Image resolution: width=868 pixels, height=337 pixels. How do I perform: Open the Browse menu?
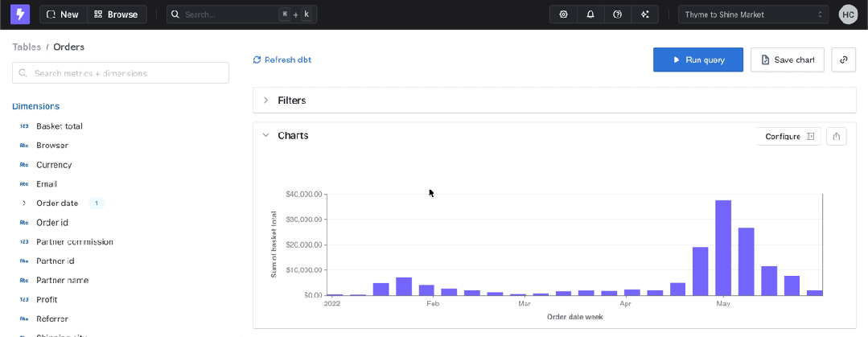(x=115, y=14)
